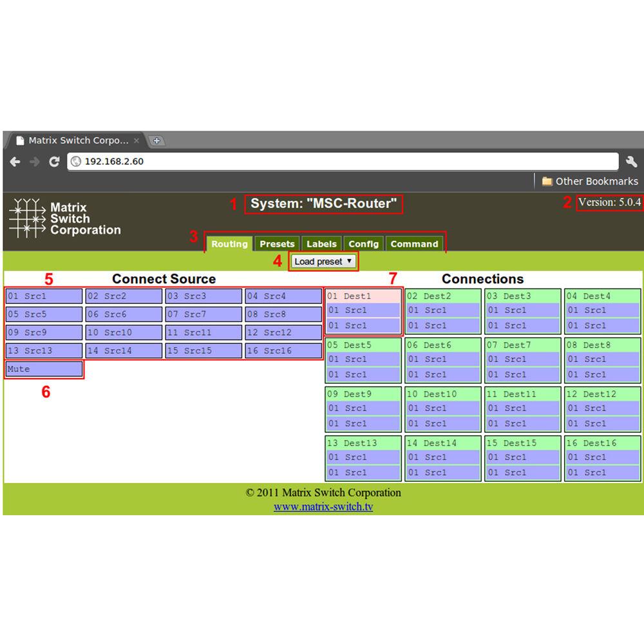Viewport: 644px width, 644px height.
Task: Reload the page with refresh icon
Action: (54, 162)
